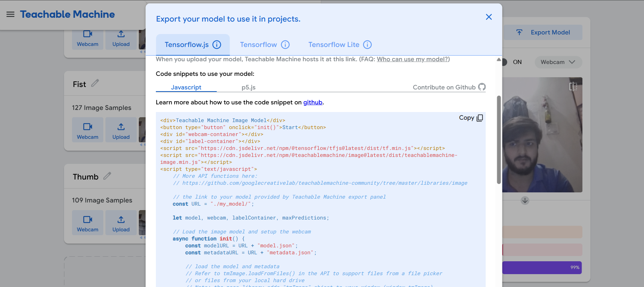Viewport: 644px width, 287px height.
Task: Click the orange prediction bar
Action: 542,232
